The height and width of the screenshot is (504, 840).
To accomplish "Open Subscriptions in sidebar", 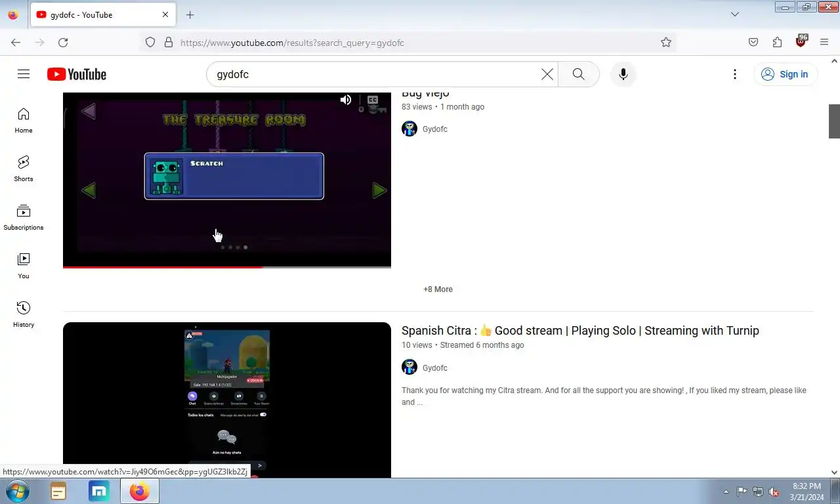I will tap(24, 218).
